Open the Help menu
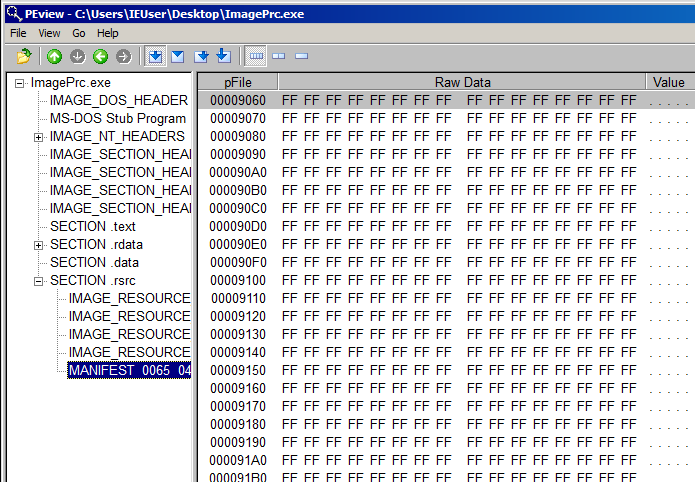The height and width of the screenshot is (482, 695). point(108,33)
